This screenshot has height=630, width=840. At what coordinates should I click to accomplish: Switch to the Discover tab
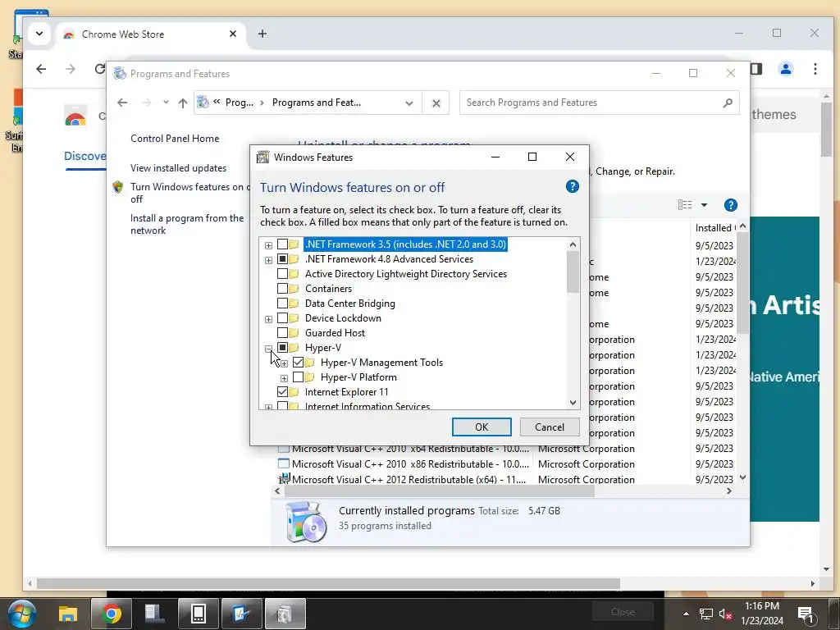pos(85,156)
